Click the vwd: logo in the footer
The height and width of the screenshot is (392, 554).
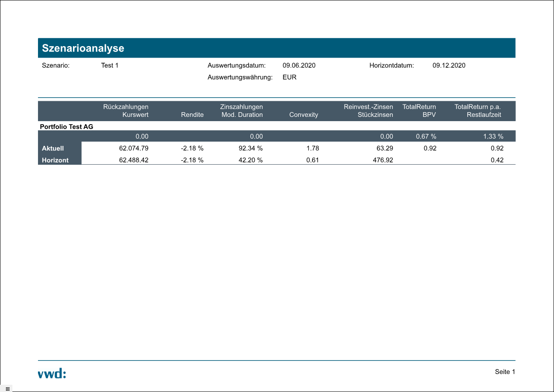52,374
